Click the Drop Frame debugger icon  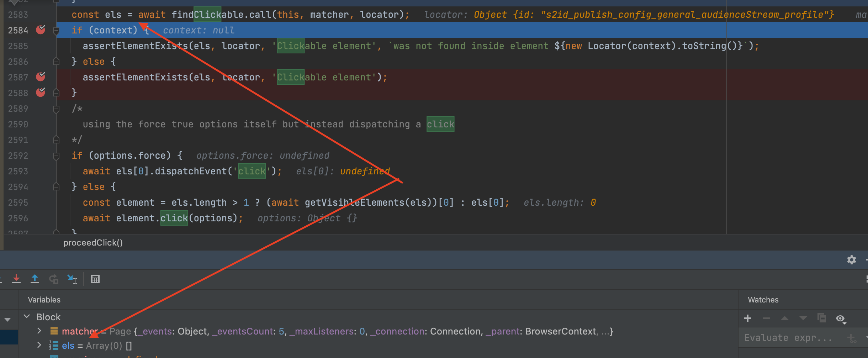pos(54,279)
